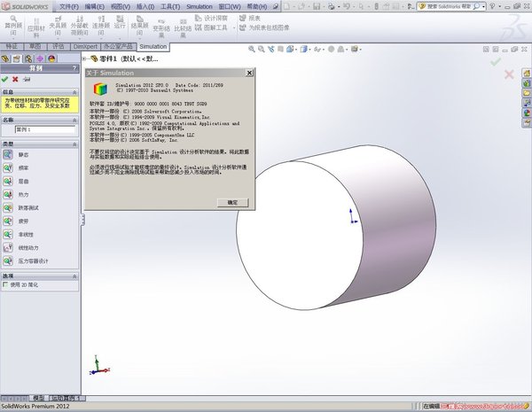Click the Edit Appearance sphere icon
The width and height of the screenshot is (532, 412).
[331, 49]
